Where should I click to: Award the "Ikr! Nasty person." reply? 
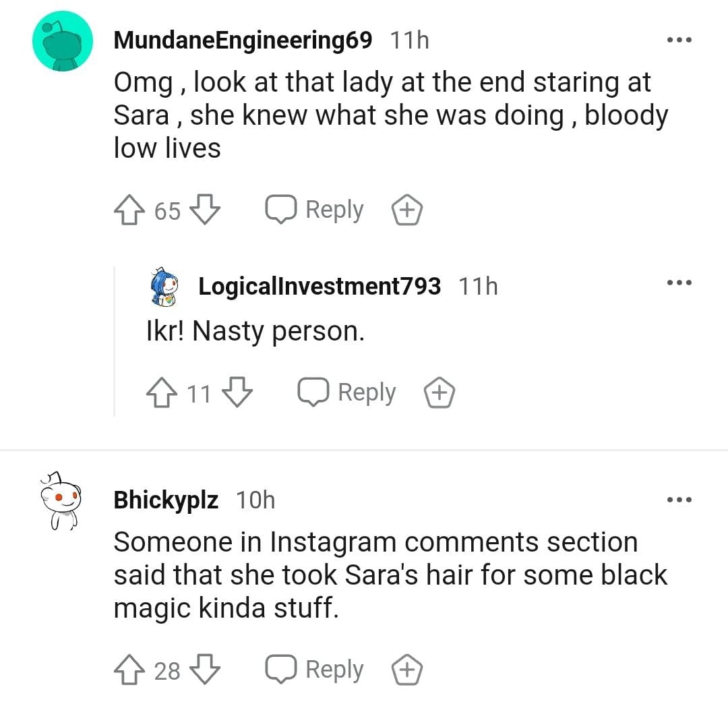pos(439,392)
